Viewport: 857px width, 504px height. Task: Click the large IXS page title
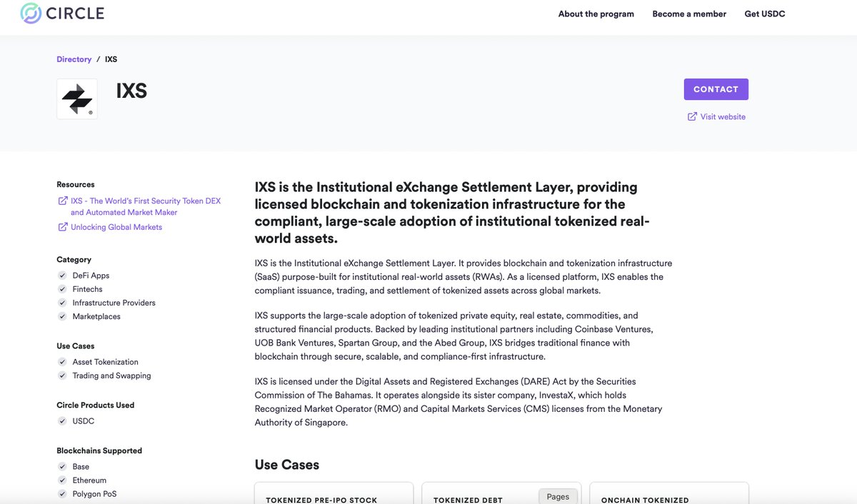pos(131,91)
